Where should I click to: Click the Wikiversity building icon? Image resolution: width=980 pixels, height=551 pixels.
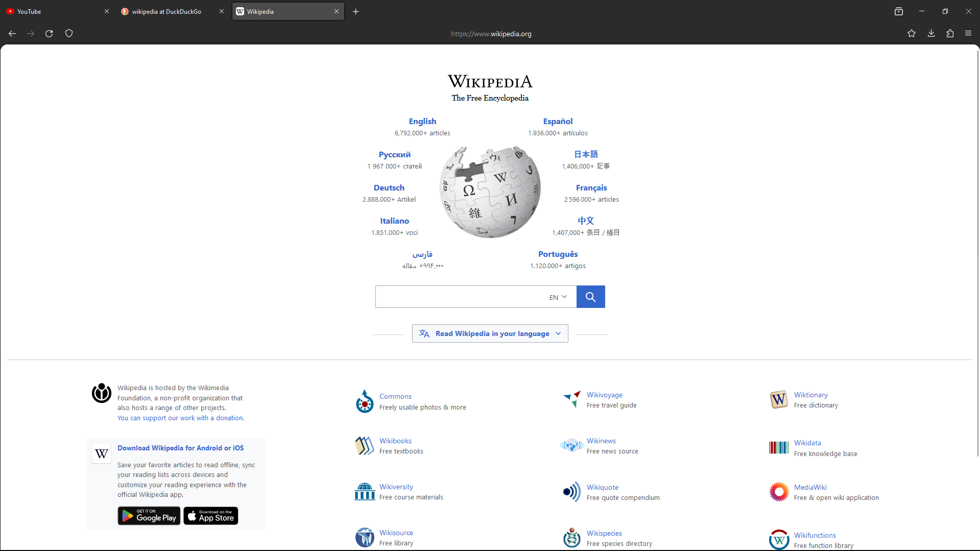pyautogui.click(x=364, y=491)
